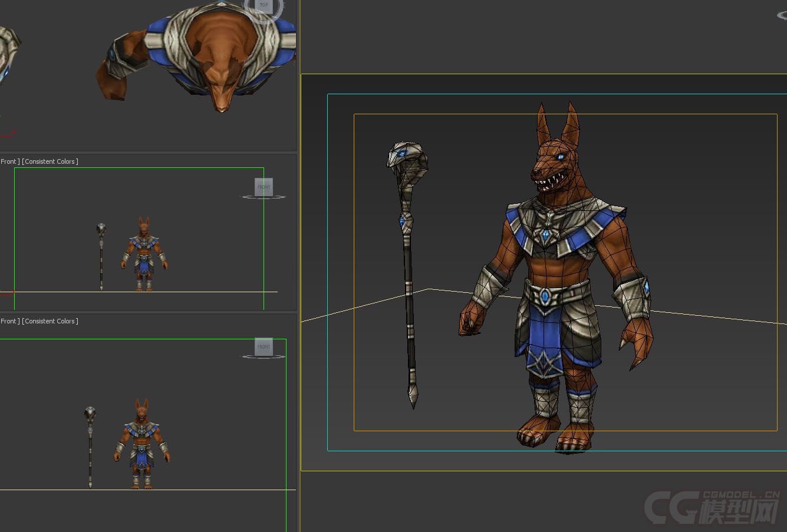Viewport: 787px width, 532px height.
Task: Open the [Consistent Colors] shading menu in the middle-left viewport
Action: pos(51,161)
